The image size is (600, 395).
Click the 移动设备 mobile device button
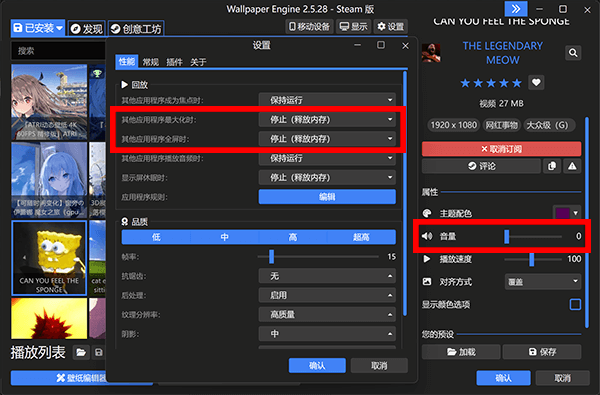tap(309, 26)
